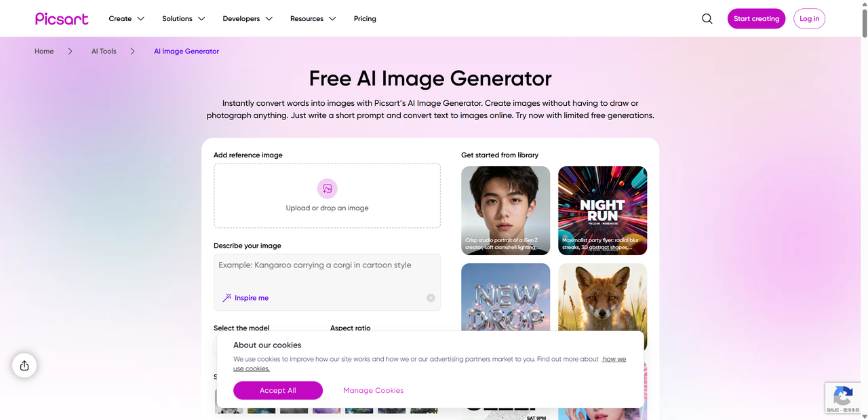Open the Resources menu
Screen dimensions: 868x420
pos(313,19)
